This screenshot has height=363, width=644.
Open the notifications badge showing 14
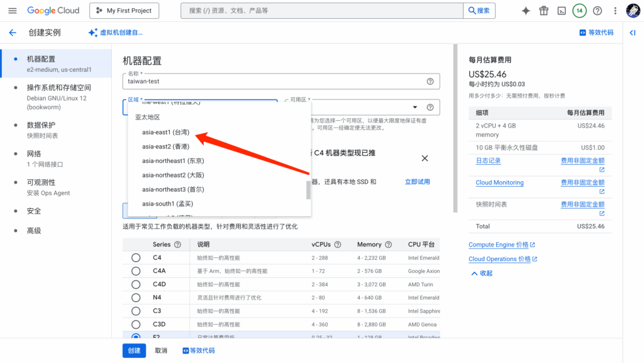point(579,11)
